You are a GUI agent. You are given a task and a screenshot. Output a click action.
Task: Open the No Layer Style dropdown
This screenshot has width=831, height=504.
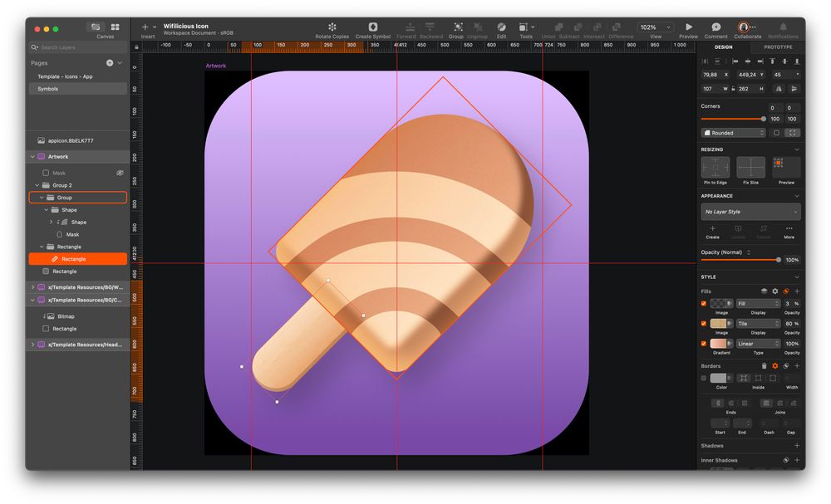(750, 212)
